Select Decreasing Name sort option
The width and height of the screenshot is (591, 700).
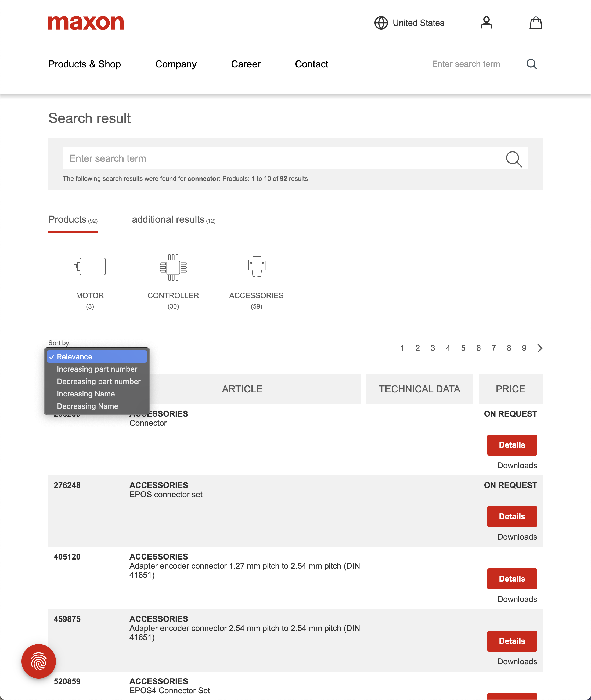click(88, 406)
